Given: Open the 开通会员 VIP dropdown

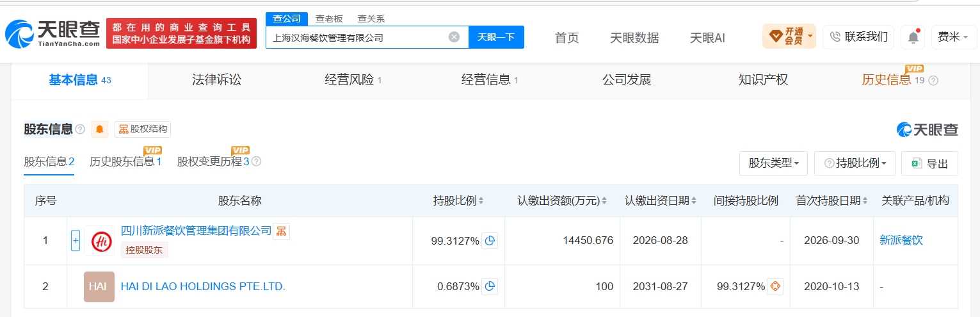Looking at the screenshot, I should click(x=789, y=37).
